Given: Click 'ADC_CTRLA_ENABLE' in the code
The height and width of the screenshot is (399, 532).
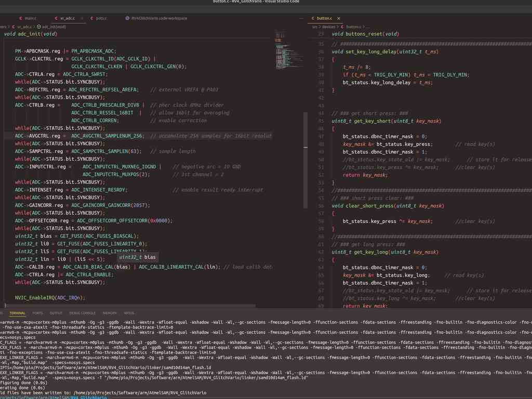Looking at the screenshot, I should (88, 274).
